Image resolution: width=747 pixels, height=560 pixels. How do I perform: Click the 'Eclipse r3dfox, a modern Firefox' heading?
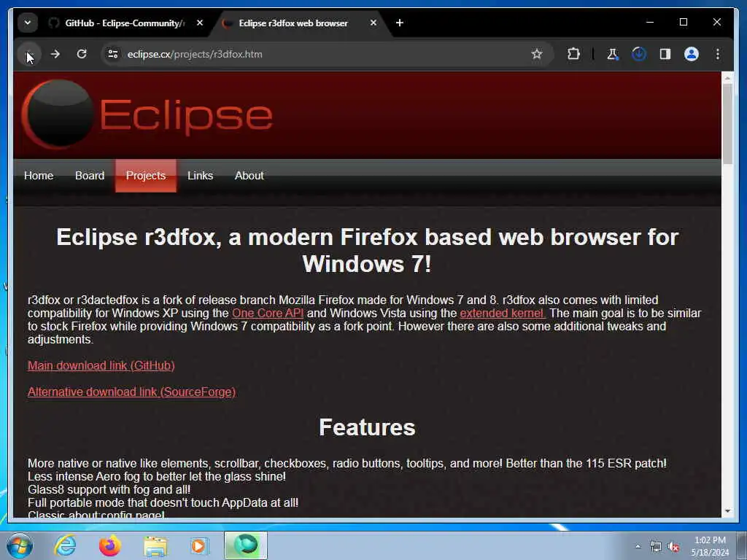click(x=368, y=250)
